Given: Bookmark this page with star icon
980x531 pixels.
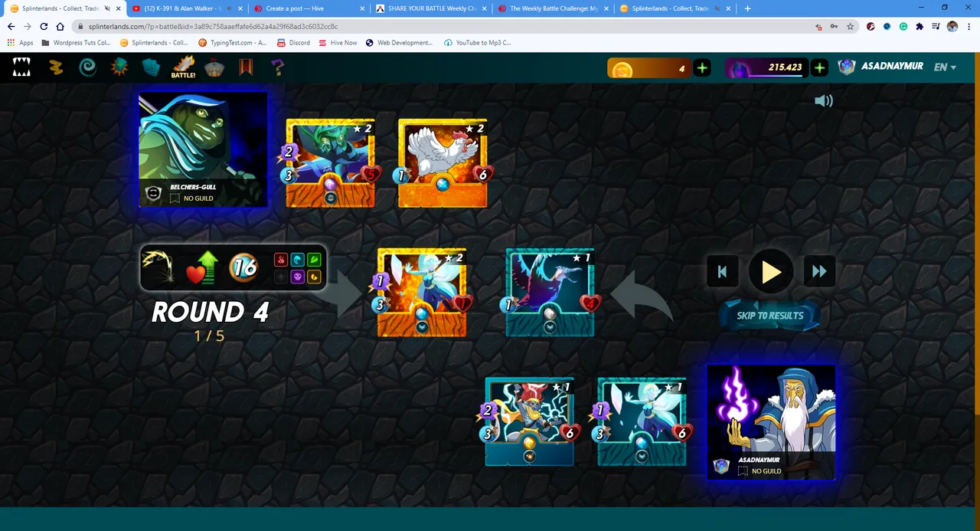Looking at the screenshot, I should 850,26.
